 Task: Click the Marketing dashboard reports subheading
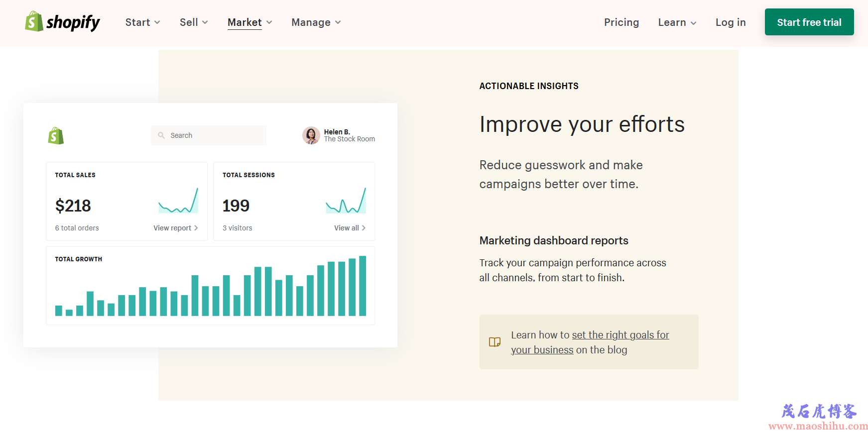point(554,241)
